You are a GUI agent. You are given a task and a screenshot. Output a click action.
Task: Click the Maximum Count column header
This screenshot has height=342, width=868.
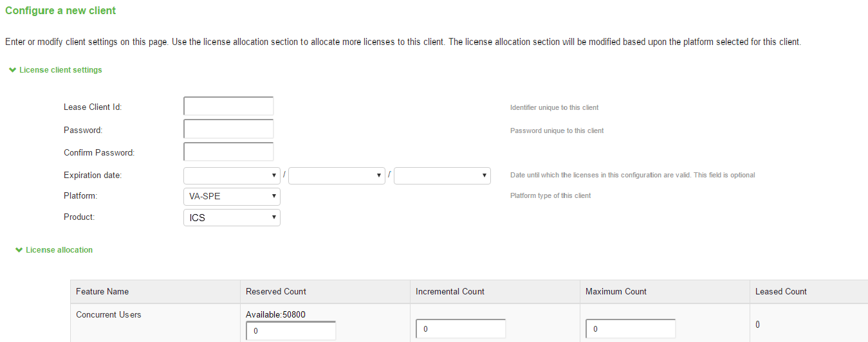point(616,292)
